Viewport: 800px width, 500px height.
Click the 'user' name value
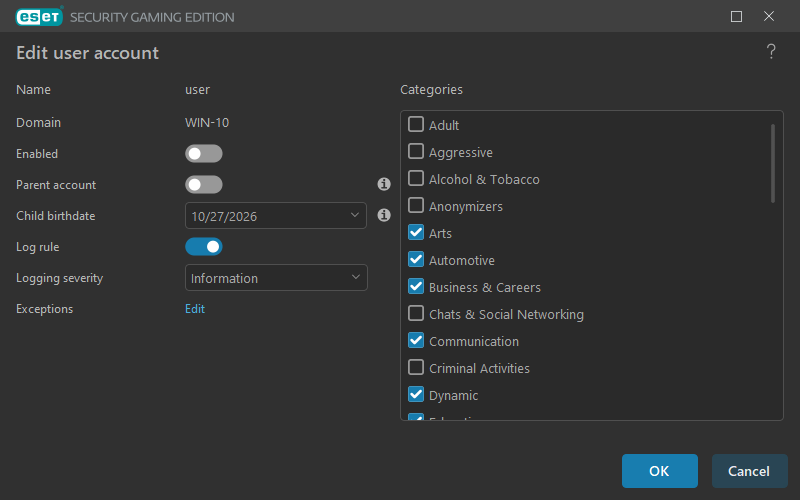197,90
